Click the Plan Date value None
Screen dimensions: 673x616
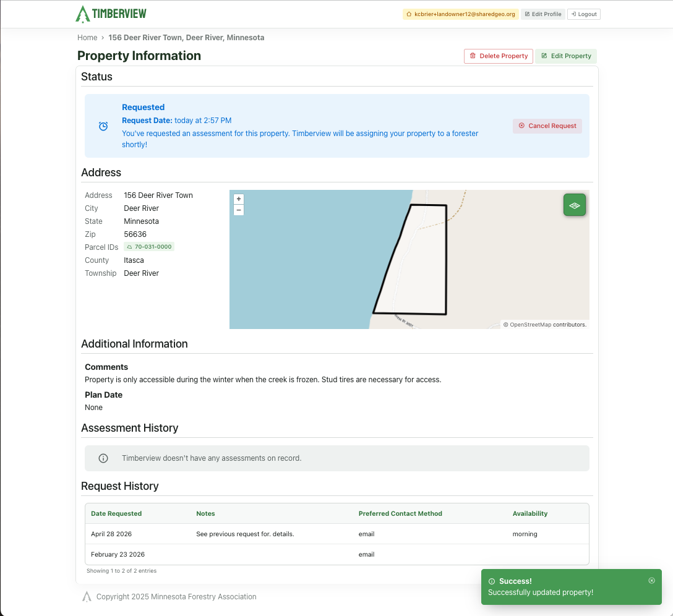tap(93, 408)
